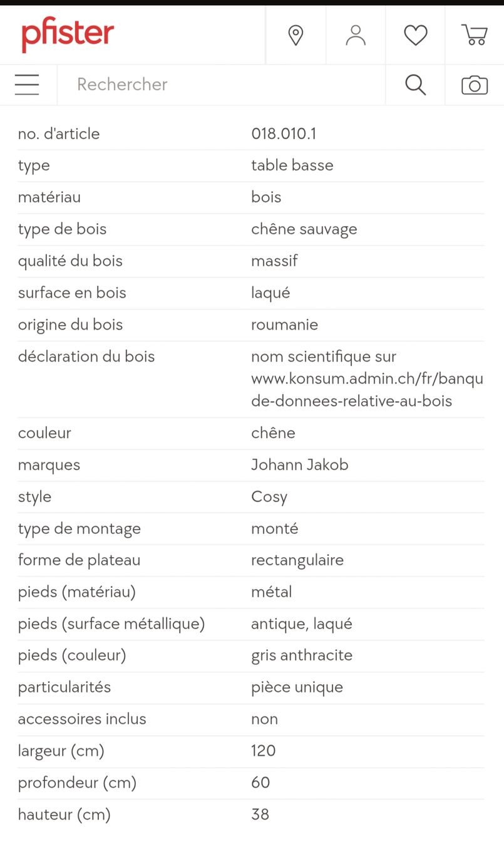Screen dimensions: 504x846
Task: Open the camera image search icon
Action: point(475,85)
